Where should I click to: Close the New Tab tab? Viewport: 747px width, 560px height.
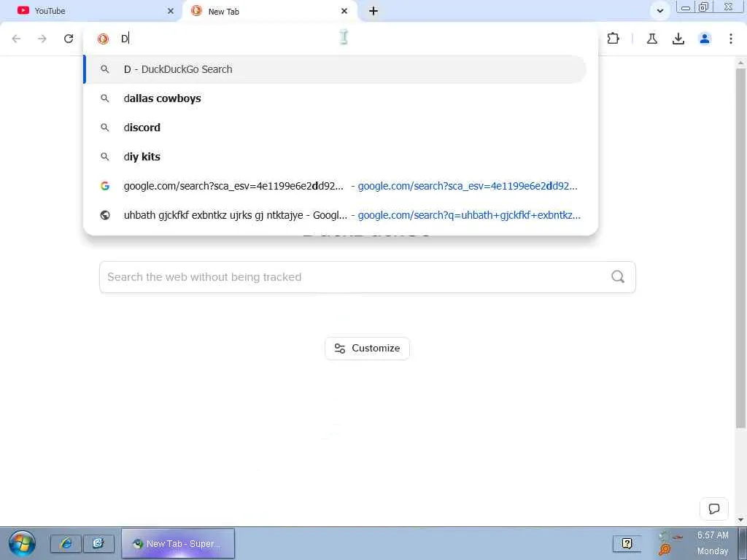(x=344, y=11)
